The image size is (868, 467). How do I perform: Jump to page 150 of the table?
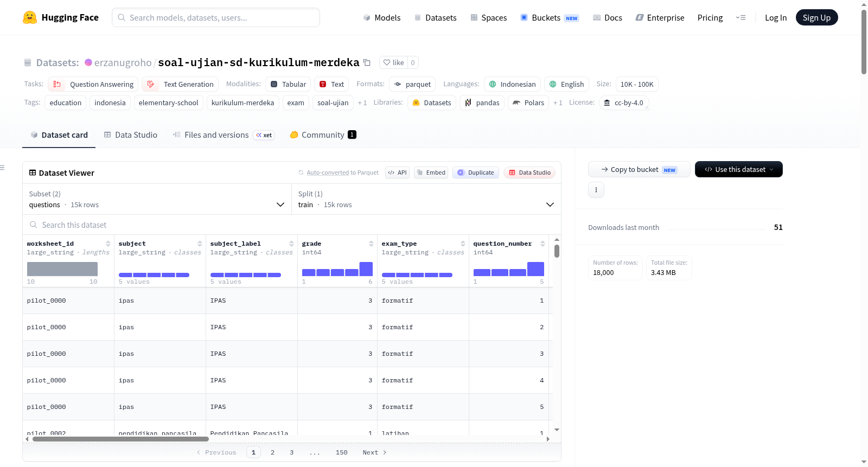[341, 452]
